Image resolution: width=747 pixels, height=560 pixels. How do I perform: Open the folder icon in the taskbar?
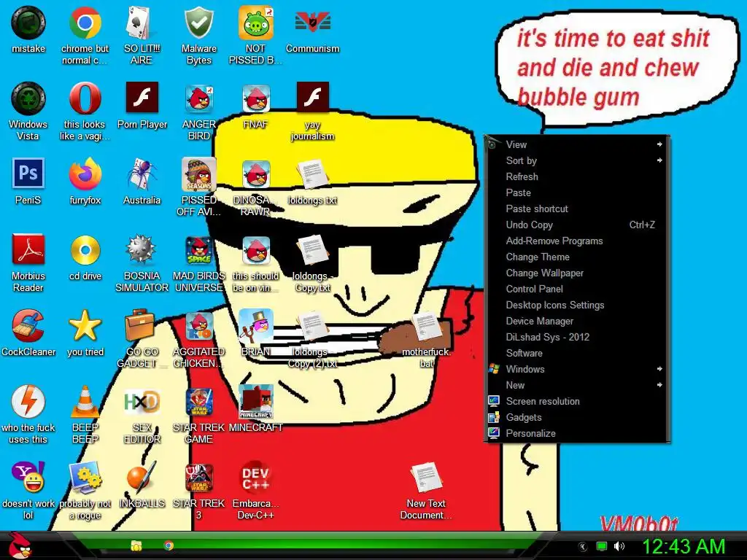point(136,545)
